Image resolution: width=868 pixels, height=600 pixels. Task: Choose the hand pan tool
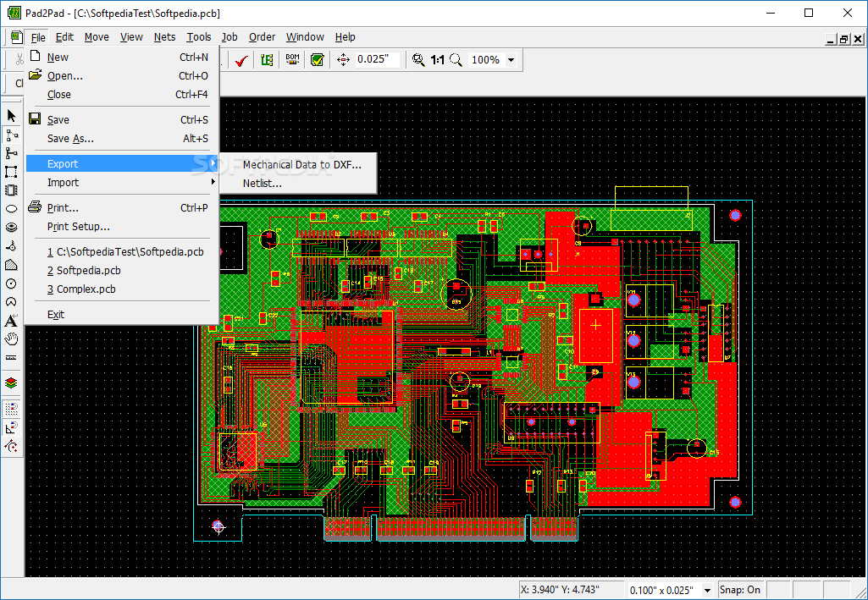click(x=11, y=339)
